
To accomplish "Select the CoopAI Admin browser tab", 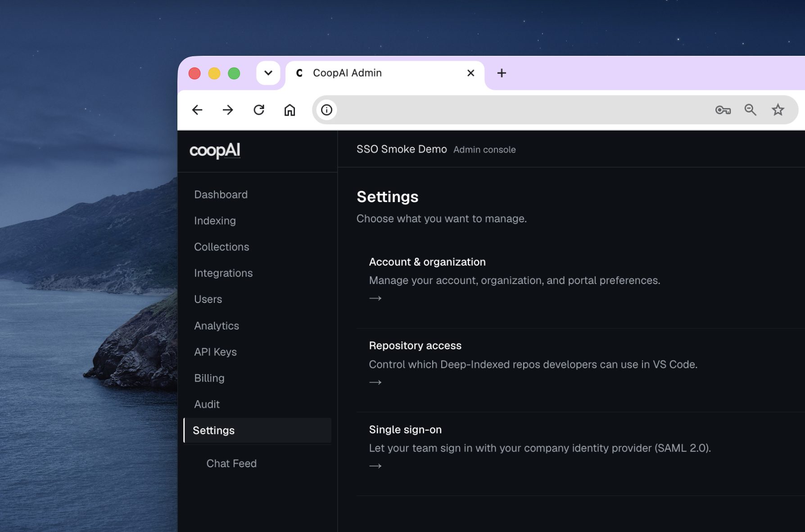I will tap(385, 73).
